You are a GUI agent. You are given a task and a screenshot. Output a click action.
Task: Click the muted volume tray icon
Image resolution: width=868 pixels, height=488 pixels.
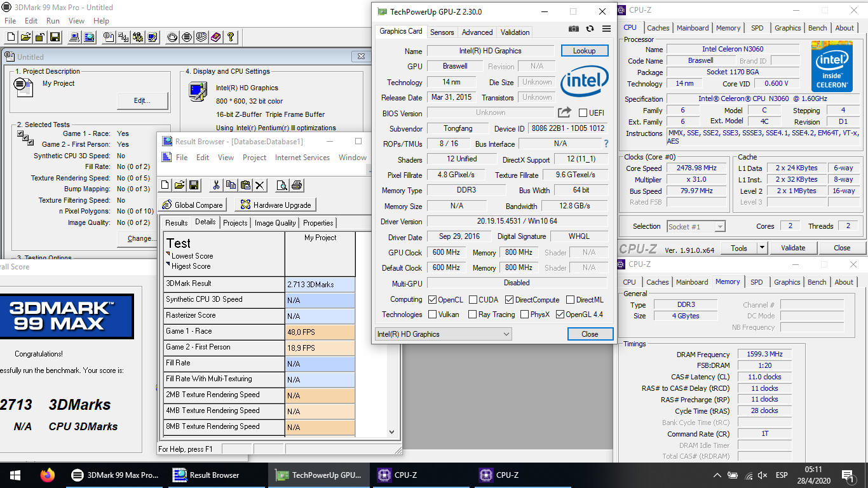click(x=763, y=475)
